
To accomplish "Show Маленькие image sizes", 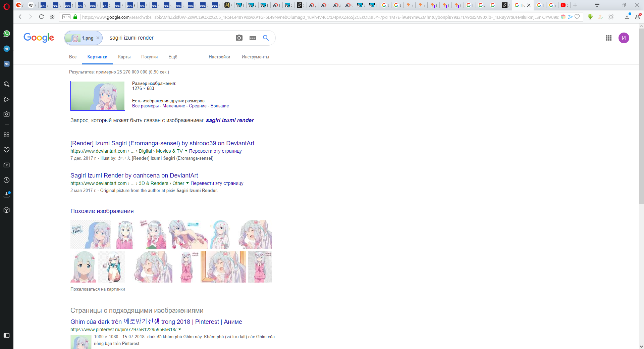I will tap(174, 106).
